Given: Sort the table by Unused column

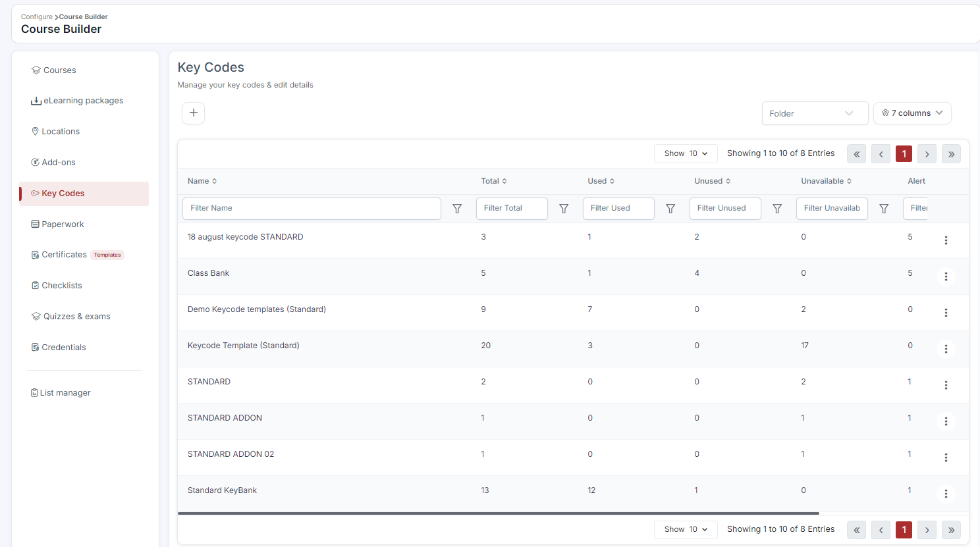Looking at the screenshot, I should coord(713,181).
